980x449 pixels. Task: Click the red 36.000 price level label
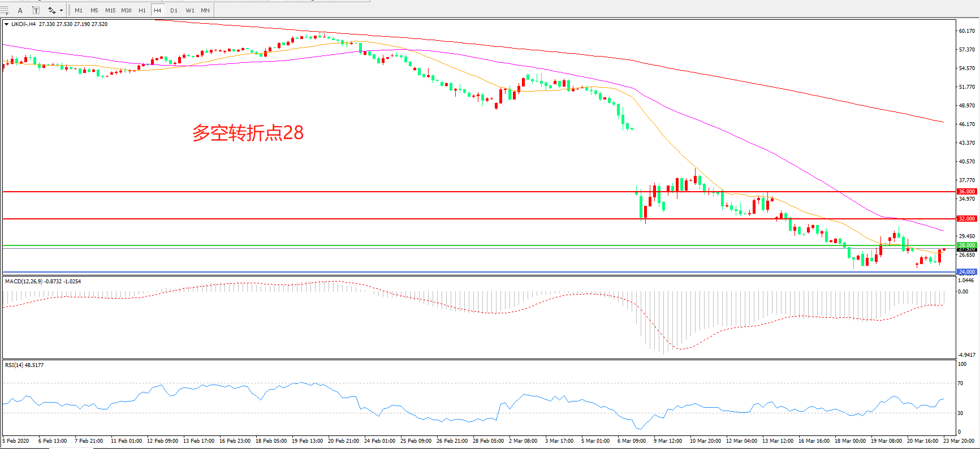pos(966,192)
